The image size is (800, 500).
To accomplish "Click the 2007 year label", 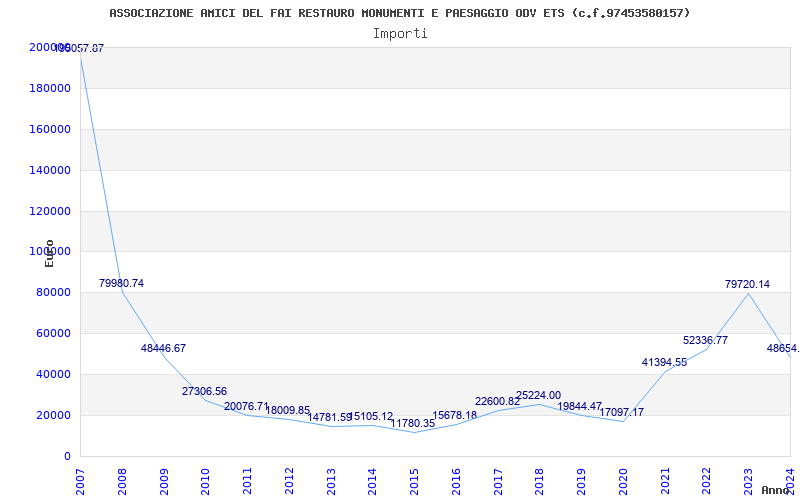I will click(x=81, y=482).
